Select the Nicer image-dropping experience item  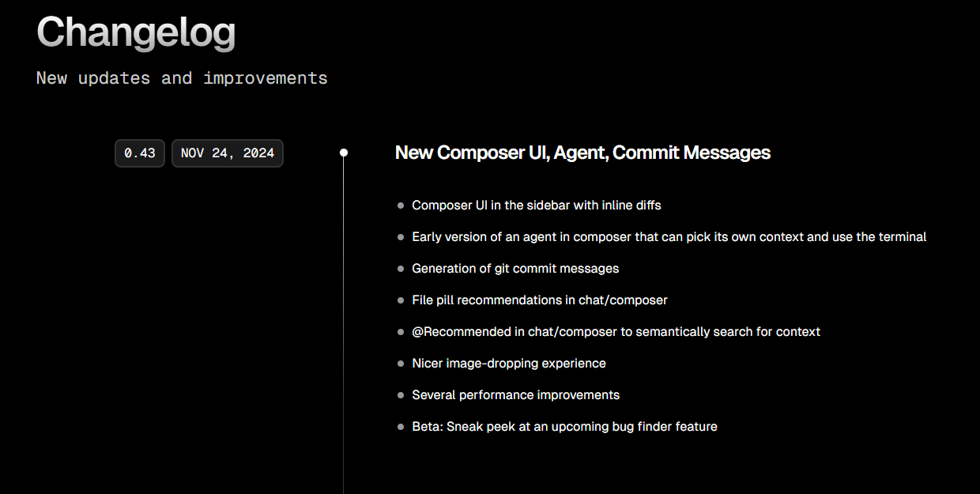pyautogui.click(x=509, y=364)
